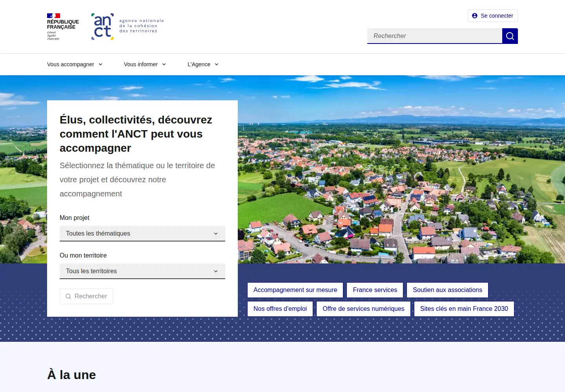This screenshot has width=565, height=392.
Task: Focus the header Rechercher search field
Action: pyautogui.click(x=435, y=36)
